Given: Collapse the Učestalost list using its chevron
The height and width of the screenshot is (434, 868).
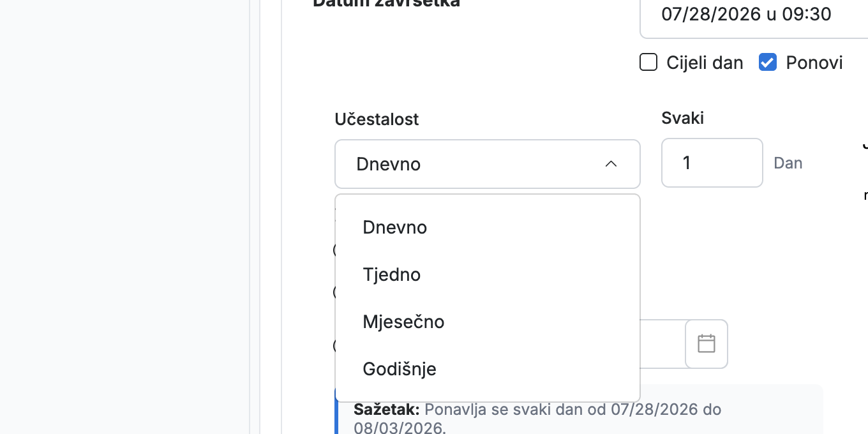Looking at the screenshot, I should pyautogui.click(x=611, y=164).
